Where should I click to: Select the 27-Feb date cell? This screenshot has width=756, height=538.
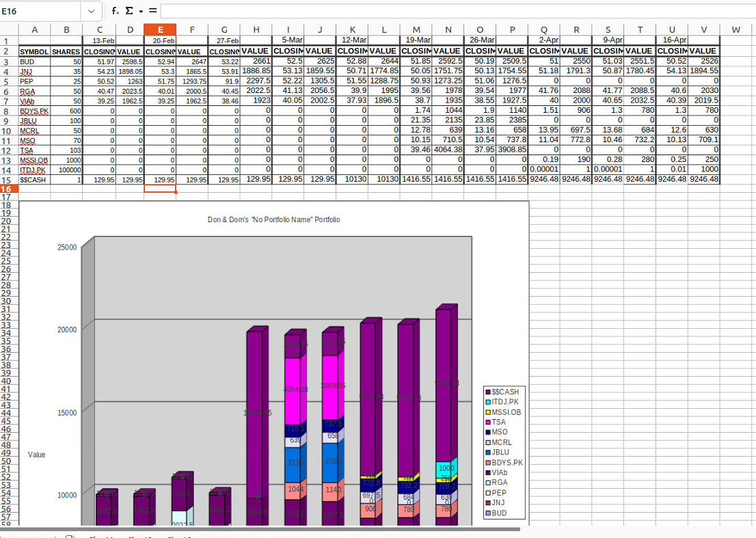pyautogui.click(x=224, y=41)
